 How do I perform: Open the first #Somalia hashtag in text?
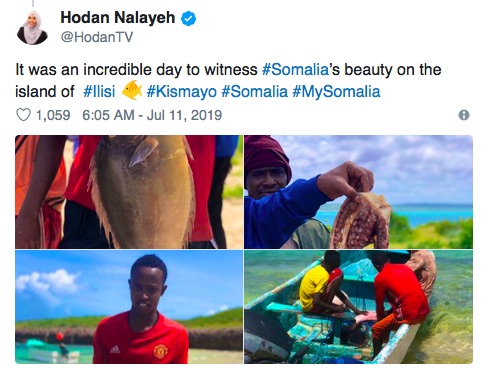click(x=295, y=70)
